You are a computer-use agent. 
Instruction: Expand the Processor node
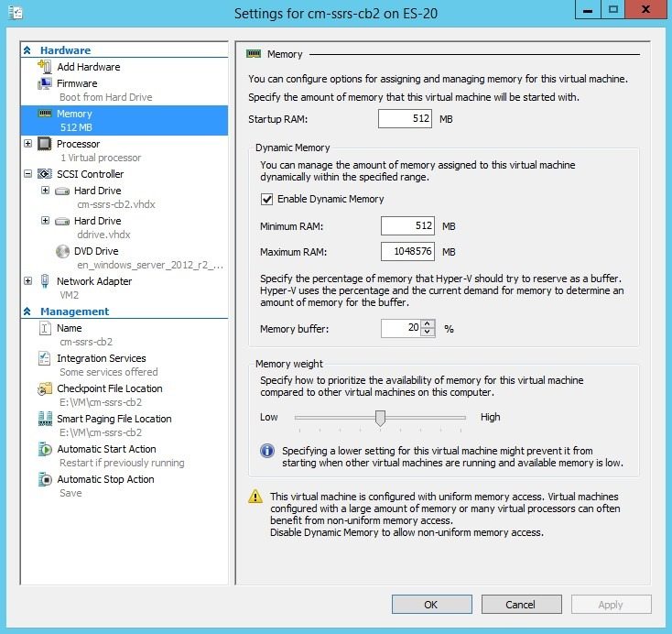27,143
